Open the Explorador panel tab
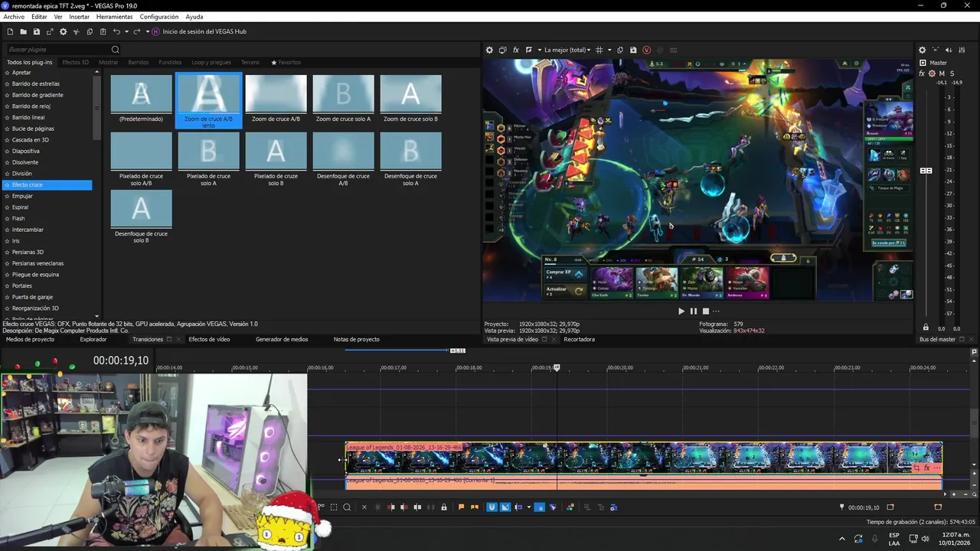This screenshot has height=551, width=980. point(93,339)
